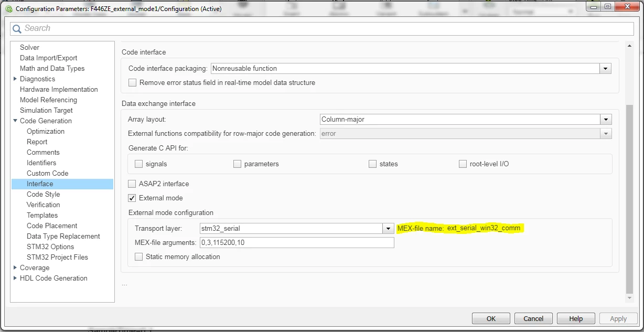Collapse the Code Generation tree node

click(x=15, y=121)
